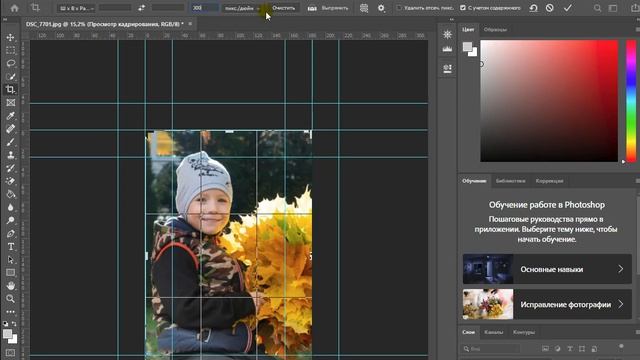The height and width of the screenshot is (360, 640).
Task: Select the Horizontal Type tool
Action: point(11,247)
